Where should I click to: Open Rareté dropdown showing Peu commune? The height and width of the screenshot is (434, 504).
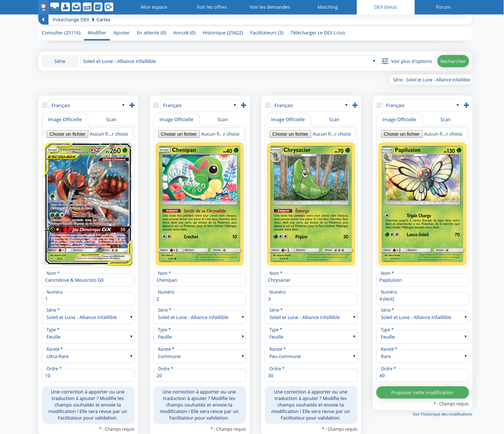tap(311, 356)
